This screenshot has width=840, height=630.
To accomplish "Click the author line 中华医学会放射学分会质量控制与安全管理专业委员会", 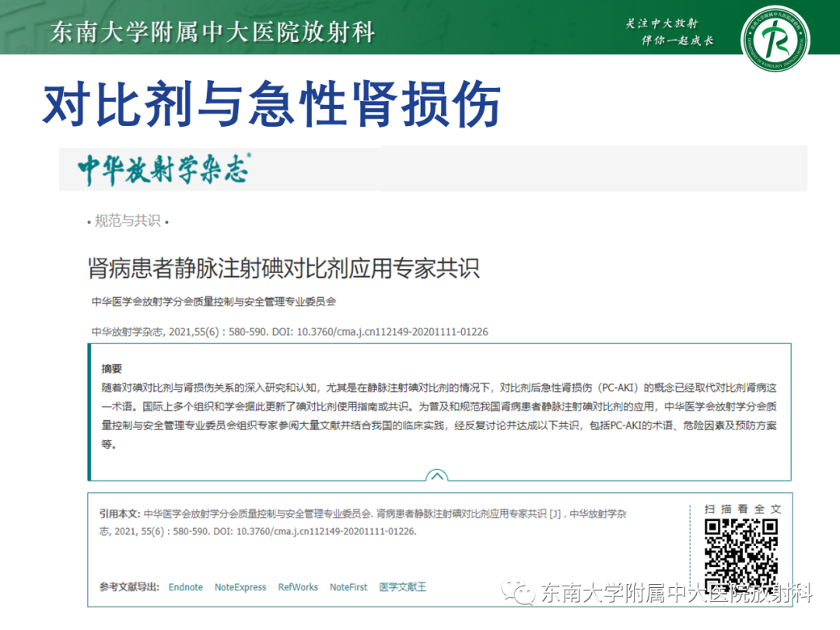I will (x=213, y=302).
